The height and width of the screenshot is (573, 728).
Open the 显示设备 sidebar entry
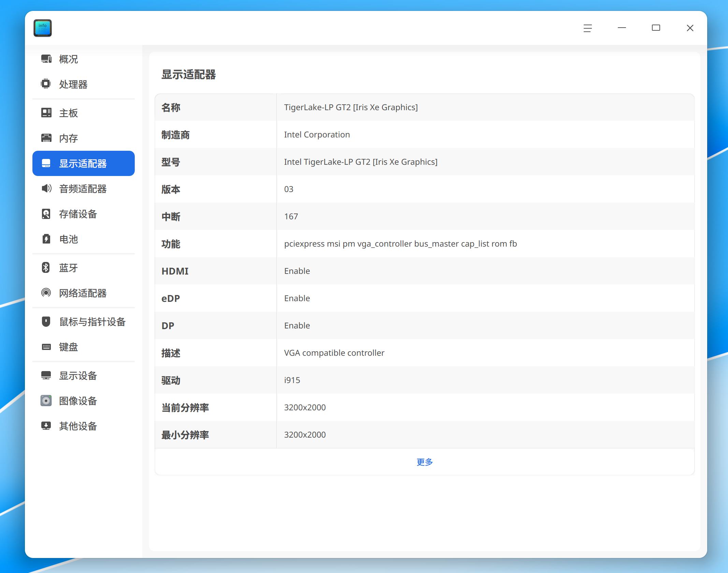(84, 375)
